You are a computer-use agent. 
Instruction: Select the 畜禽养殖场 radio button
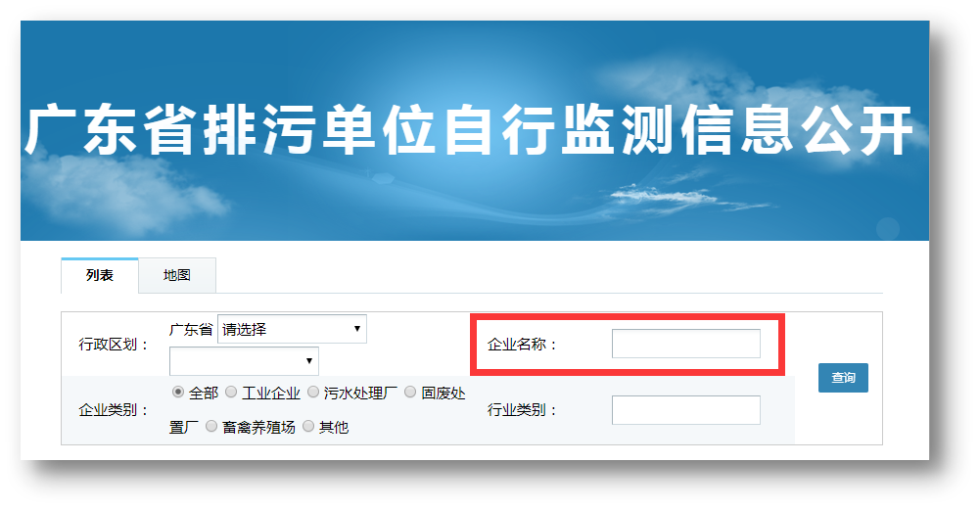[x=211, y=426]
